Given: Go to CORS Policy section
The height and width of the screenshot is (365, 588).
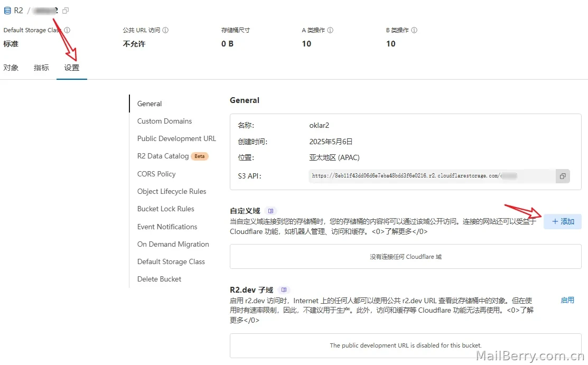Looking at the screenshot, I should click(156, 174).
